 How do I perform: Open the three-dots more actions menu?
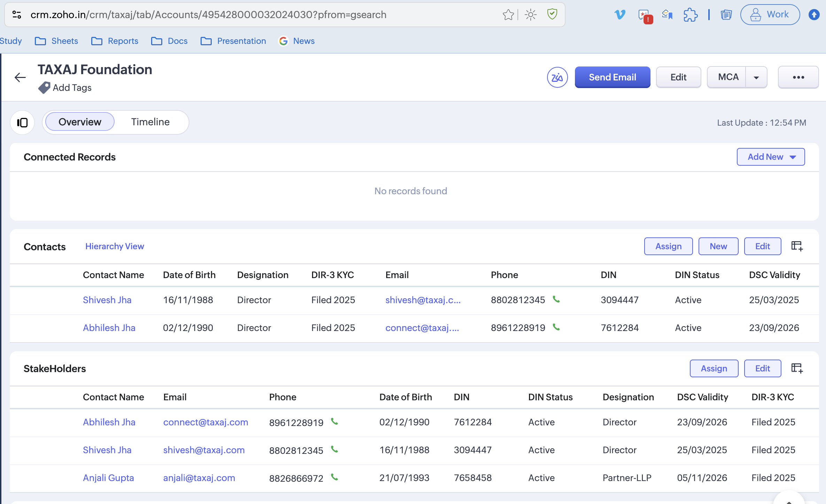tap(798, 77)
